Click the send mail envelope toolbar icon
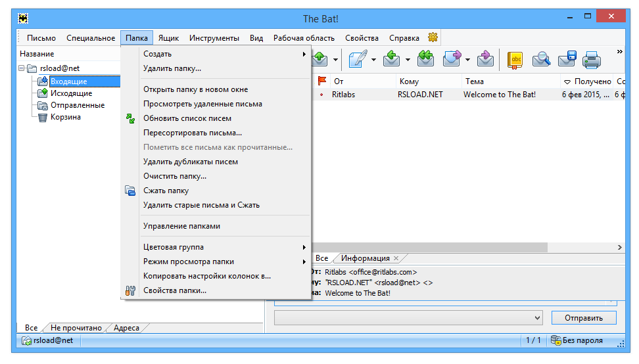The image size is (639, 364). (x=320, y=59)
